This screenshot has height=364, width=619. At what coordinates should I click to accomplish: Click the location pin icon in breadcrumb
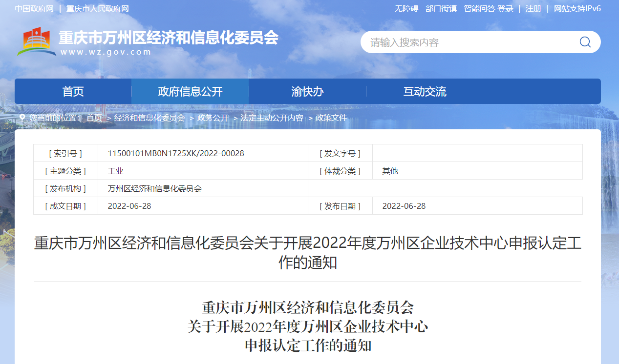coord(22,118)
